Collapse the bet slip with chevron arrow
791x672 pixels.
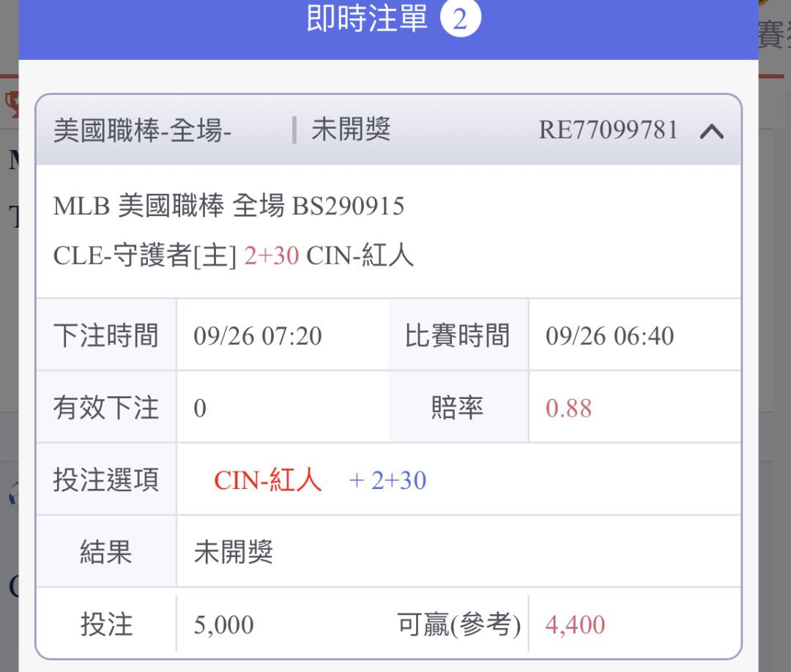point(712,132)
